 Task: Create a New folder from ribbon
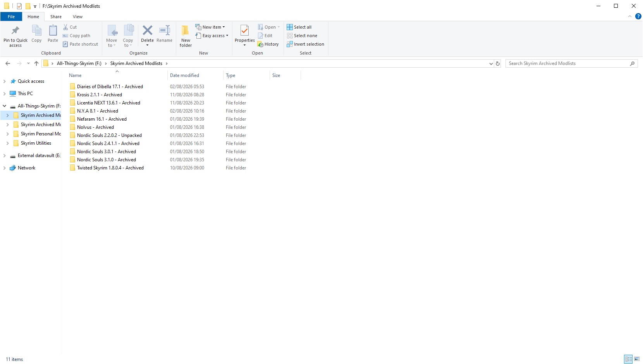click(x=186, y=36)
